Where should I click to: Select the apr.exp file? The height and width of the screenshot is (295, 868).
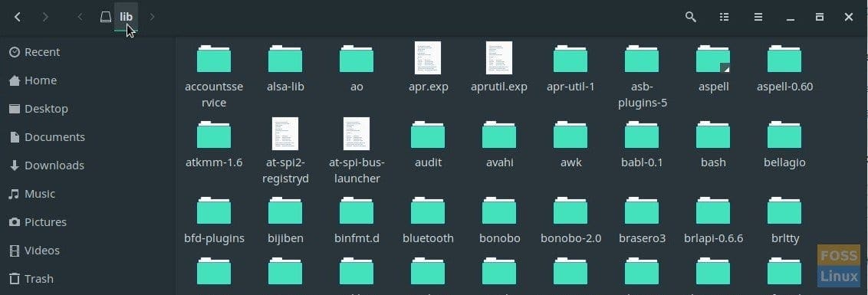pos(428,67)
